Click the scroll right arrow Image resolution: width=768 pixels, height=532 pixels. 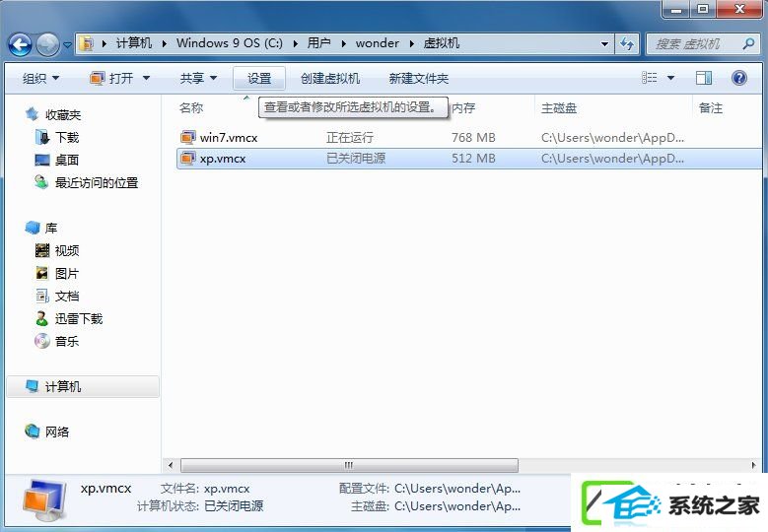tap(753, 465)
